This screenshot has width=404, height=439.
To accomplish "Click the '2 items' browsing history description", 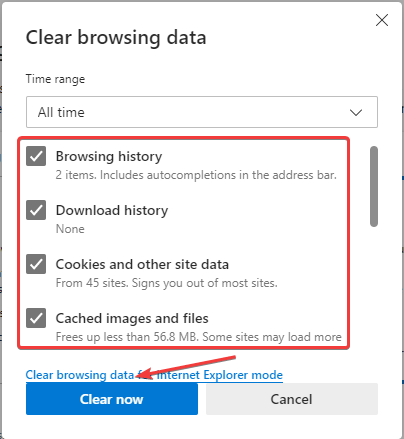I will point(196,175).
